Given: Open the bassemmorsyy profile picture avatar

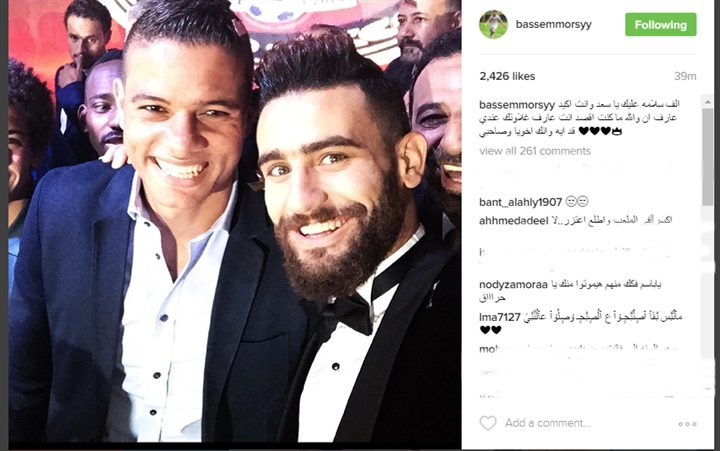Looking at the screenshot, I should (x=493, y=24).
